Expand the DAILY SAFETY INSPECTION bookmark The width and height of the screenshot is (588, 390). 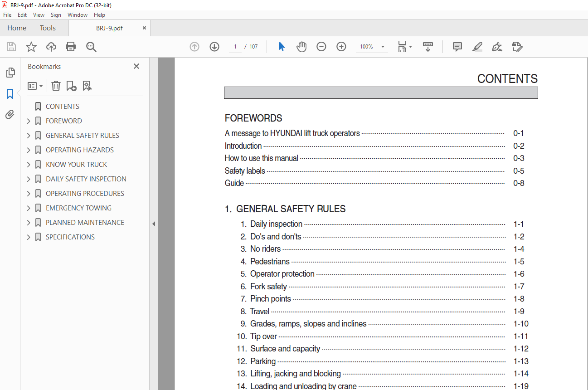tap(29, 179)
